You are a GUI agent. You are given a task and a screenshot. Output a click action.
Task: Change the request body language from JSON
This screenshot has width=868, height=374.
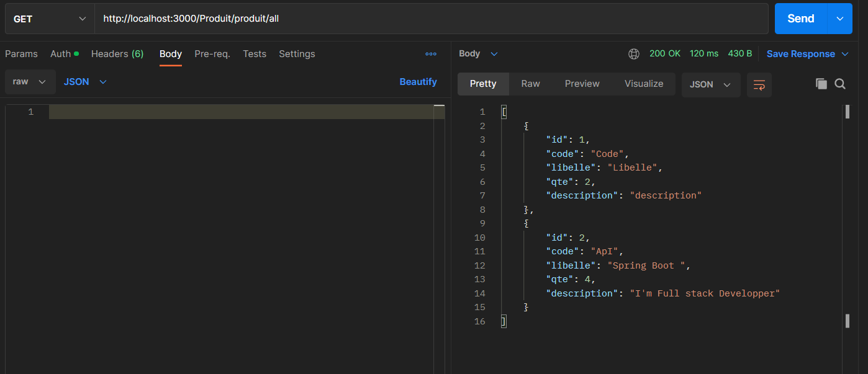(x=85, y=81)
